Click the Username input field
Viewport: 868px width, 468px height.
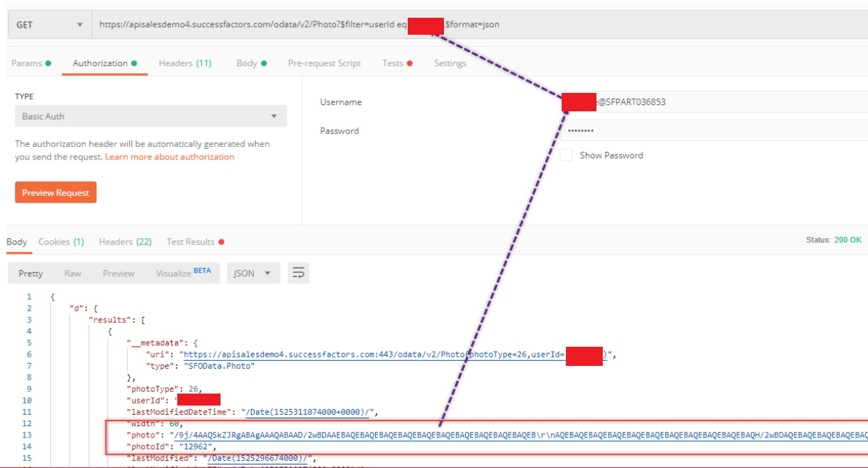713,102
